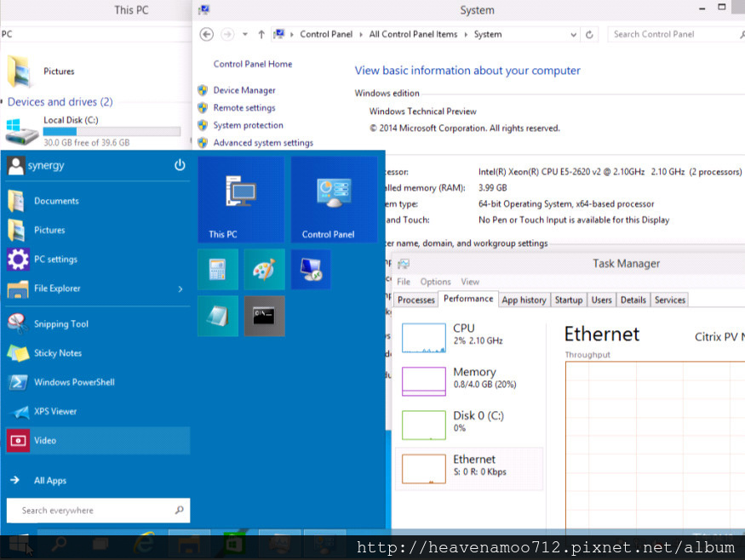Click the power button in Start menu
The height and width of the screenshot is (560, 745).
coord(180,165)
